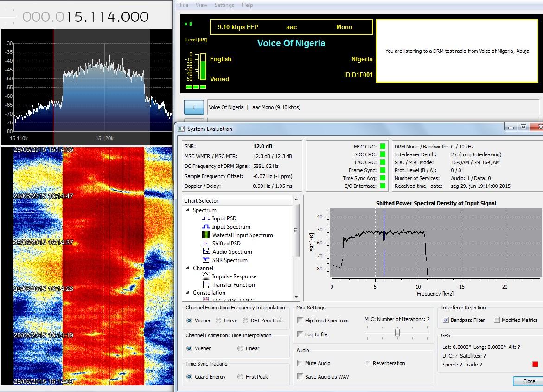The image size is (543, 392).
Task: Select the Input Spectrum chart icon
Action: 206,227
